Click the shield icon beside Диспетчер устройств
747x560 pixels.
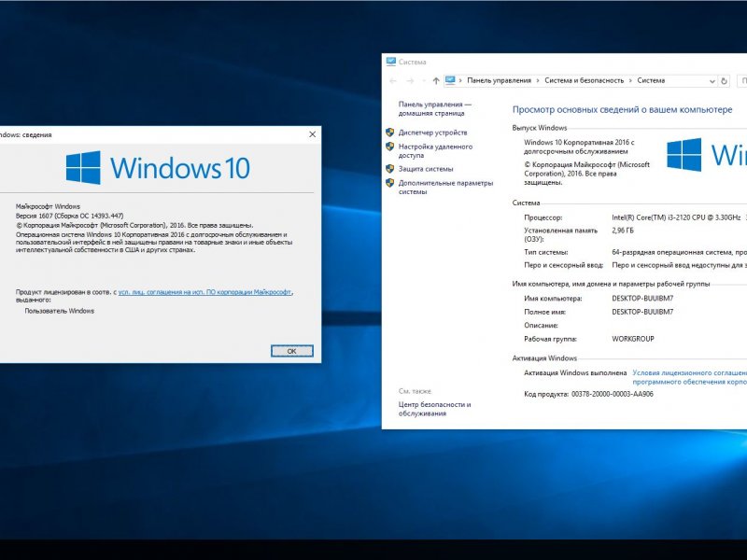coord(389,133)
